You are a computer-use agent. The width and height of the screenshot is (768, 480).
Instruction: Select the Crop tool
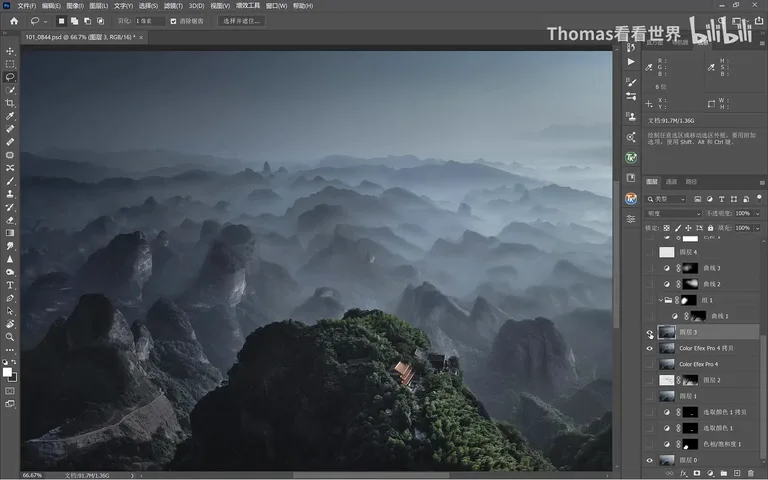pyautogui.click(x=10, y=103)
